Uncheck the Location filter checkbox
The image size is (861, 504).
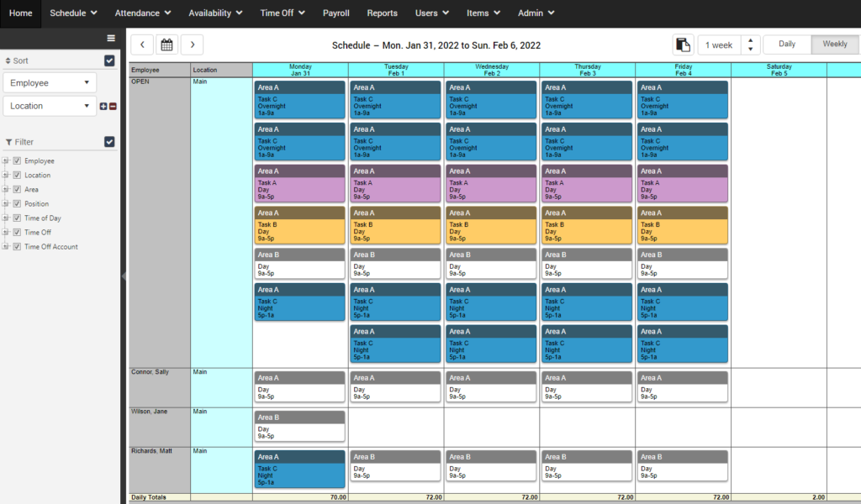click(17, 175)
